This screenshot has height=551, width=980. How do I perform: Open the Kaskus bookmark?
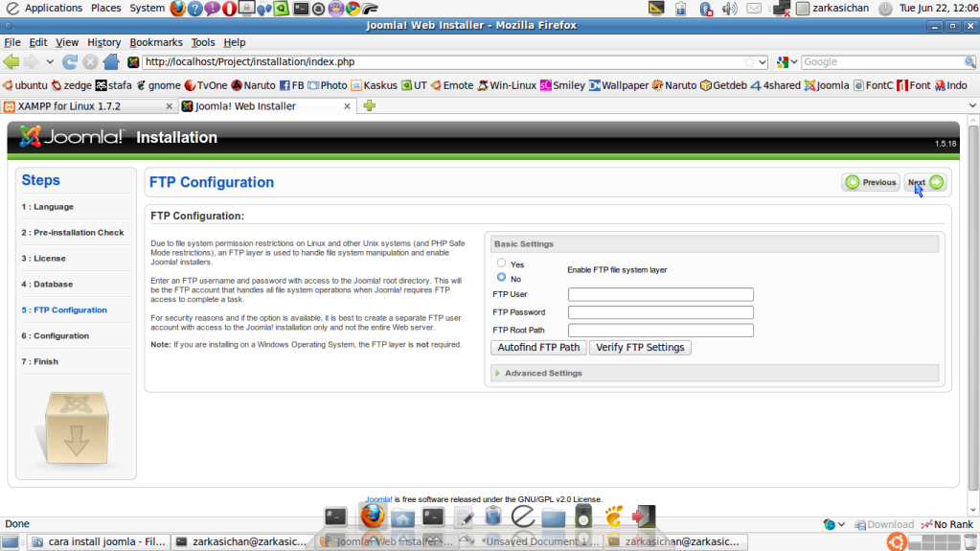tap(374, 85)
